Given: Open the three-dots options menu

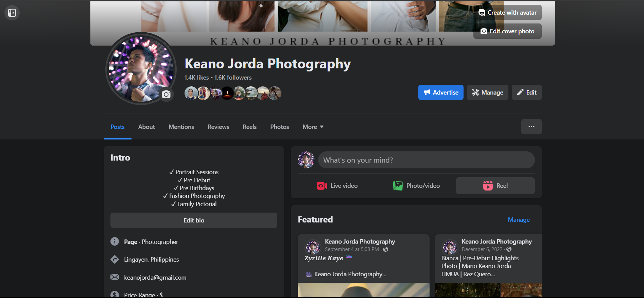Looking at the screenshot, I should tap(532, 127).
